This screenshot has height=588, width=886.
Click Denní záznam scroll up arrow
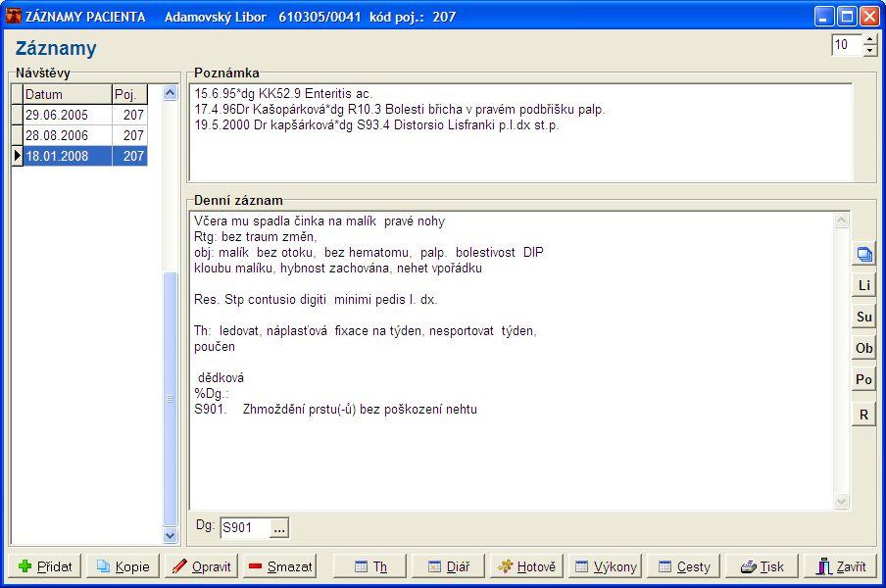click(841, 220)
